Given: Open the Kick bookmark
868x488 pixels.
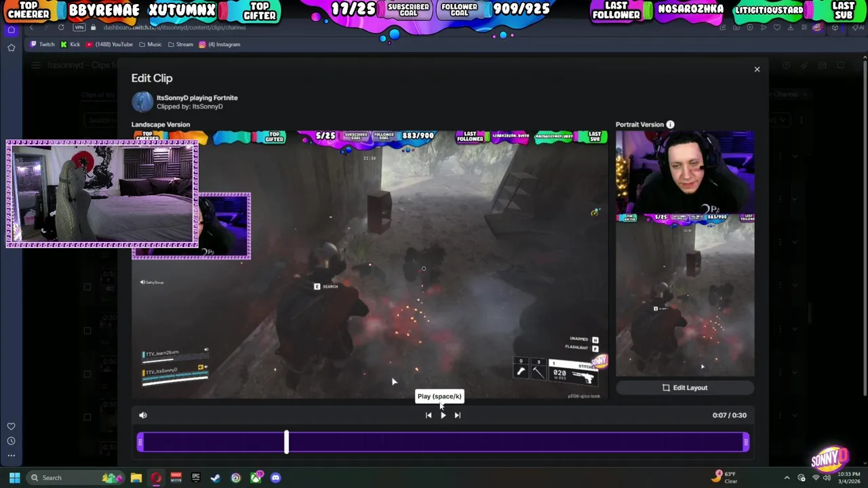Looking at the screenshot, I should pyautogui.click(x=71, y=44).
